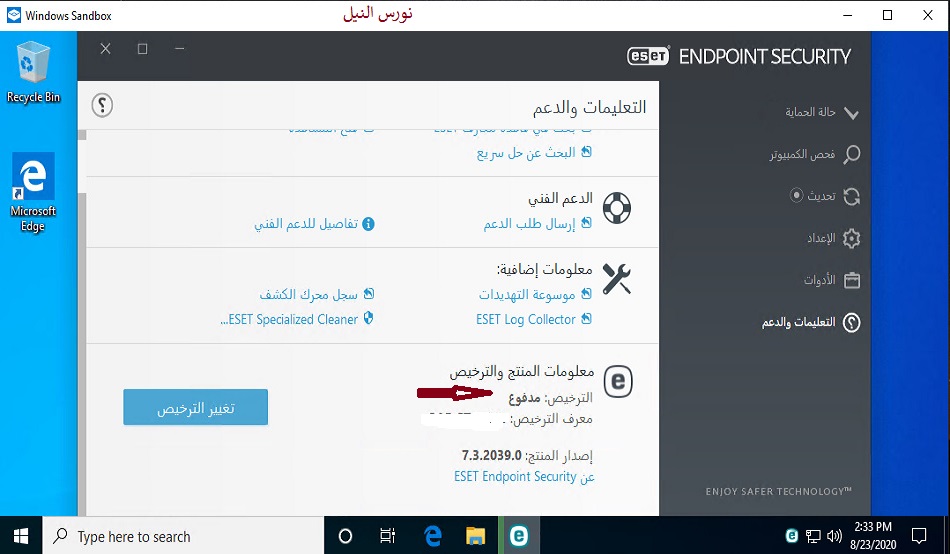Click the Windows taskbar search box

(186, 536)
